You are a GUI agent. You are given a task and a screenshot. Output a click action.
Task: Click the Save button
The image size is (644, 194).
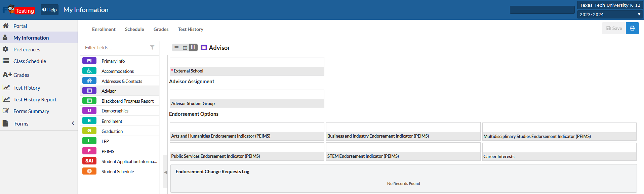point(614,29)
